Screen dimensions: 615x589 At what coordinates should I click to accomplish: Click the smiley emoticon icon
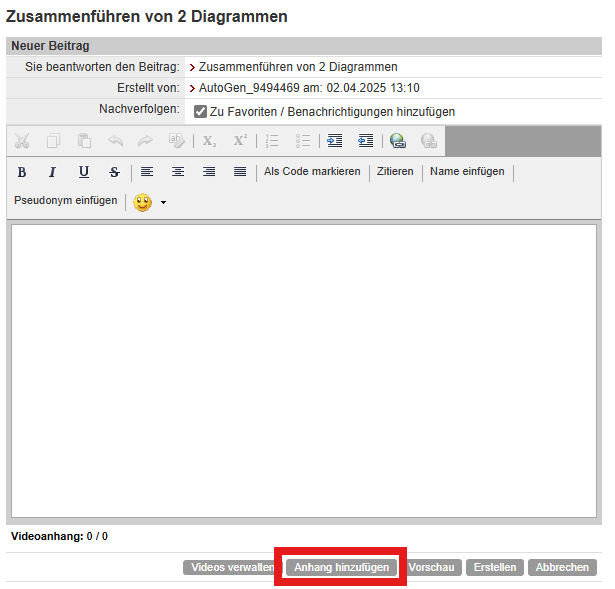pyautogui.click(x=142, y=202)
